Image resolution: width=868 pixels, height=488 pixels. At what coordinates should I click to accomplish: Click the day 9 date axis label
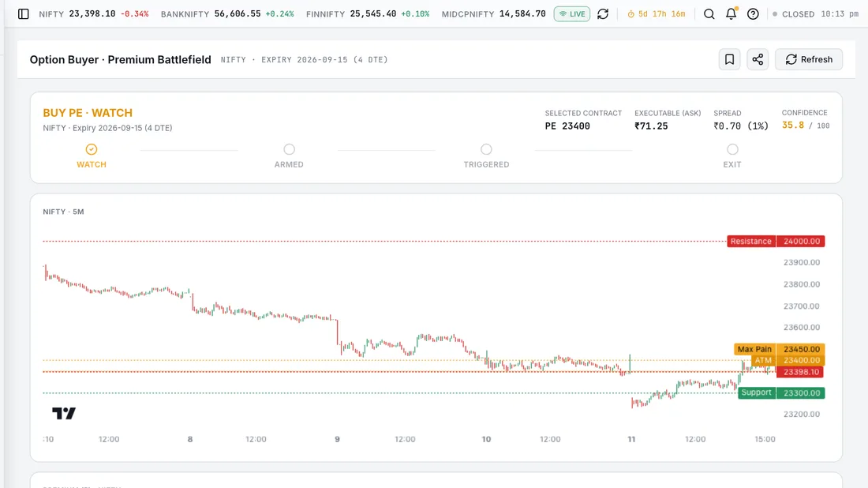pyautogui.click(x=337, y=439)
